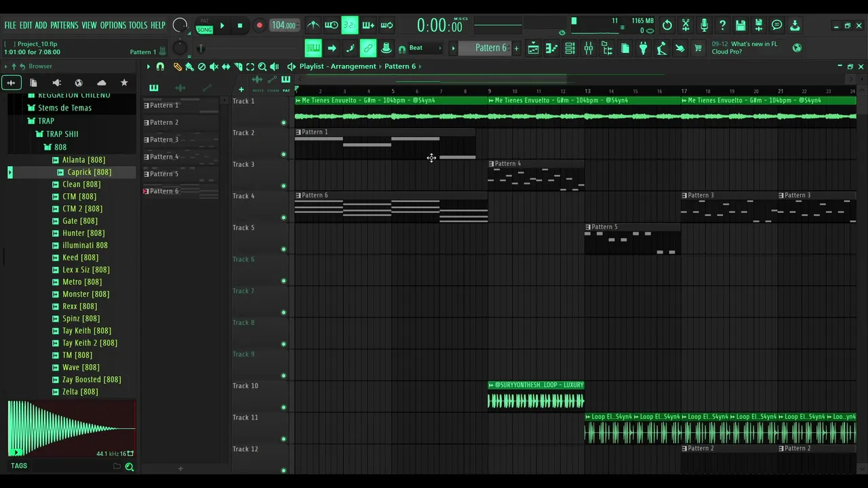Open playlist menu arrow beside the magnet
This screenshot has width=868, height=488.
click(149, 66)
